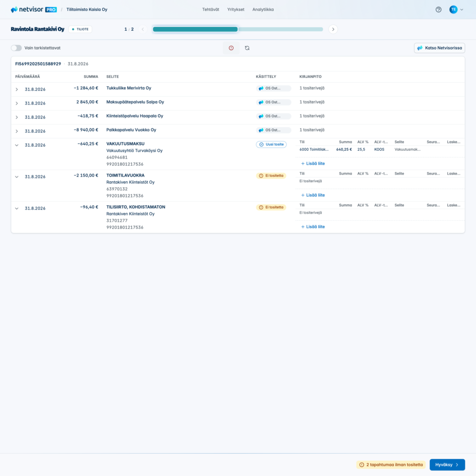Open the help question mark icon
Image resolution: width=476 pixels, height=476 pixels.
point(438,9)
